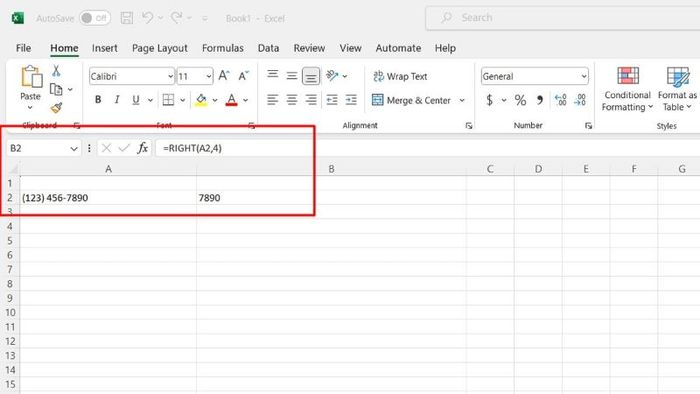The width and height of the screenshot is (700, 394).
Task: Click the Undo arrow icon
Action: [147, 18]
